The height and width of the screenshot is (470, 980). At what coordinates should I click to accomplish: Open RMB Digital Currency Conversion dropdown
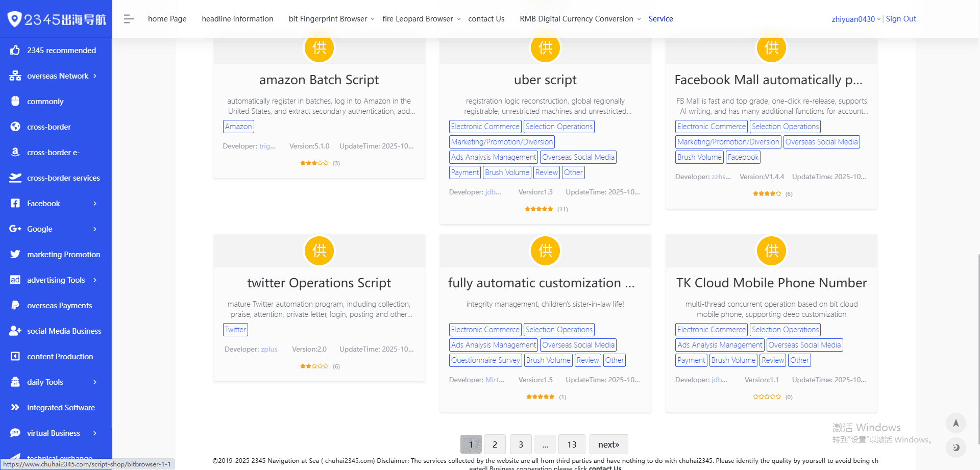click(x=580, y=19)
